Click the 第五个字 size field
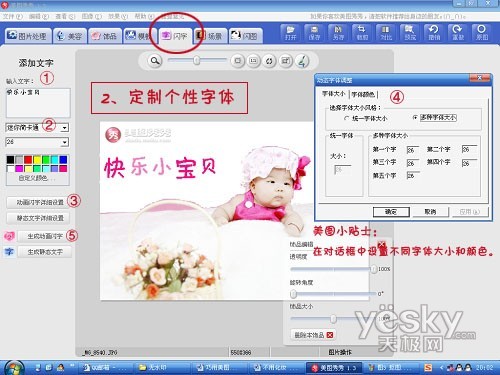The image size is (500, 375). click(413, 175)
